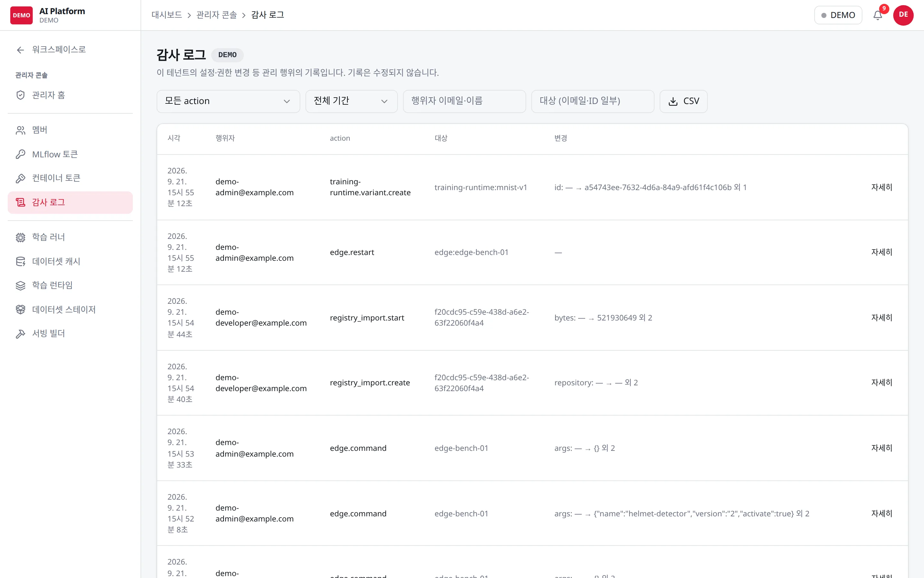Click 자세히 for registry_import.create row

(x=882, y=383)
